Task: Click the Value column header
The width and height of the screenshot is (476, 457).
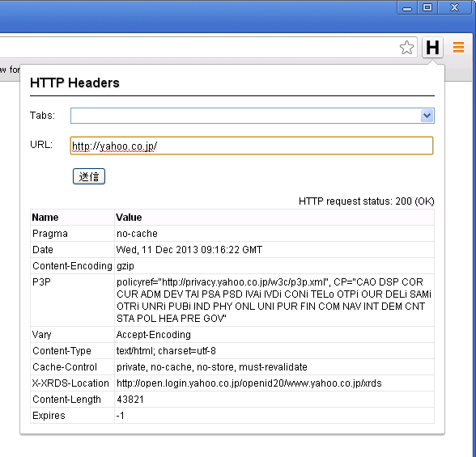Action: coord(274,217)
